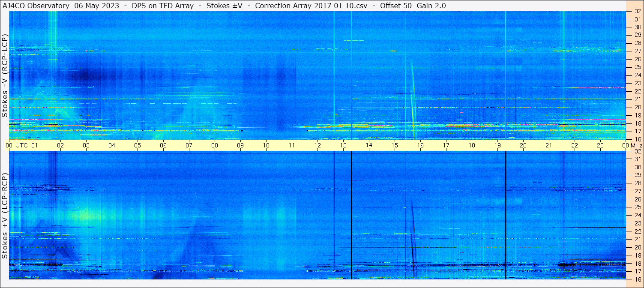Click the 08 hour tick on time axis
The image size is (644, 288).
[x=215, y=145]
